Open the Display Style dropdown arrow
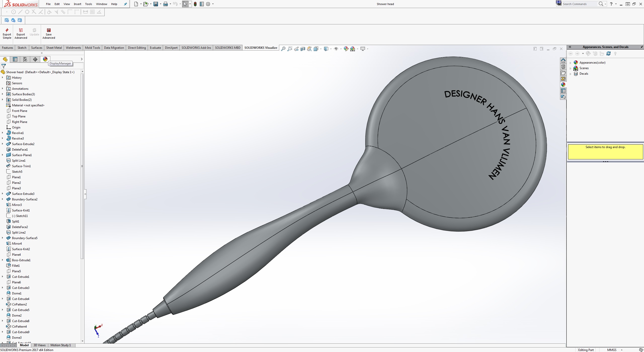The width and height of the screenshot is (644, 352). point(331,49)
